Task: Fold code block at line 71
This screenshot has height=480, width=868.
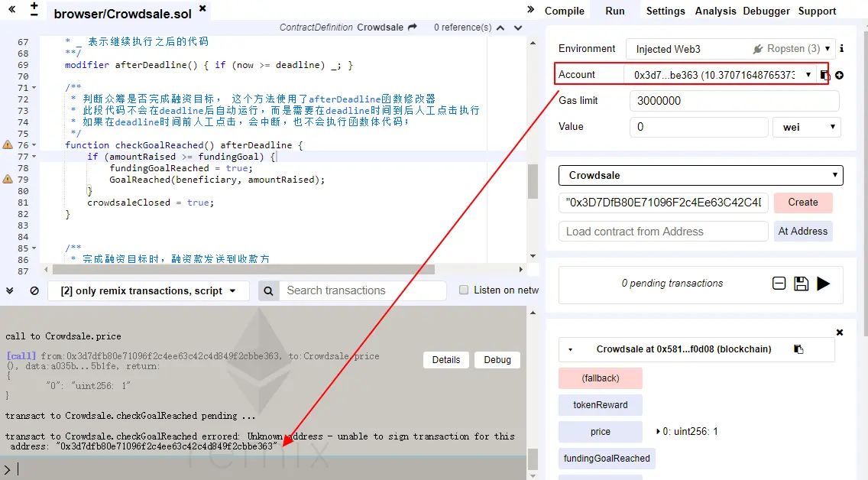Action: (x=34, y=87)
